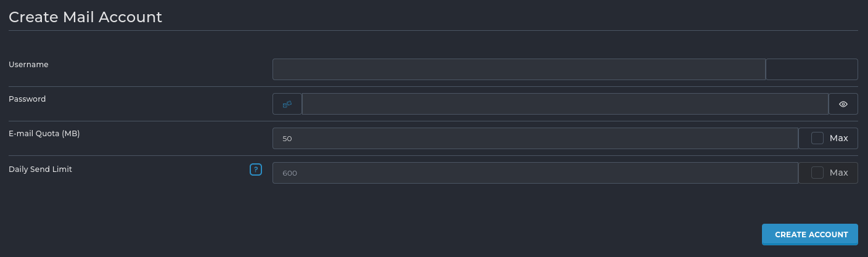This screenshot has height=257, width=868.
Task: Click the Password label text
Action: pyautogui.click(x=27, y=99)
